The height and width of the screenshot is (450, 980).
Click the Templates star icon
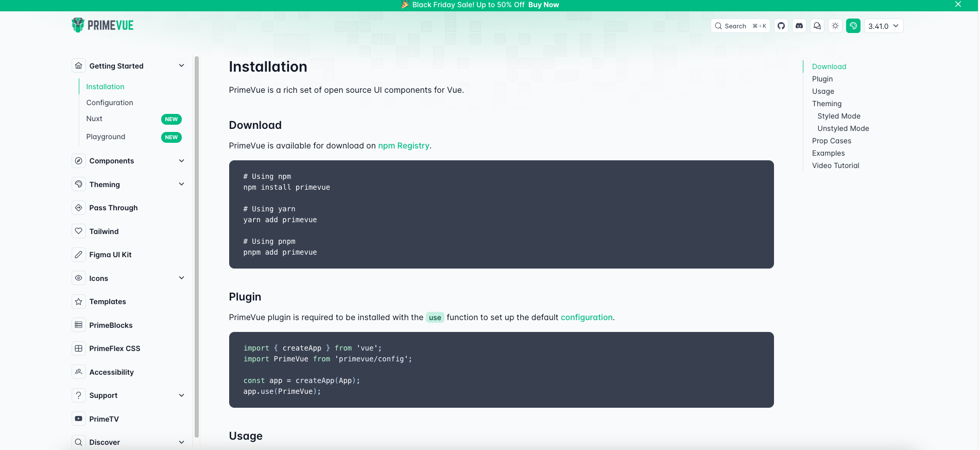click(x=79, y=302)
